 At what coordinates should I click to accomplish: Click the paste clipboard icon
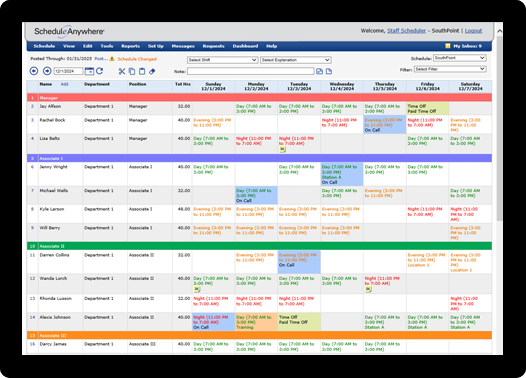(142, 71)
